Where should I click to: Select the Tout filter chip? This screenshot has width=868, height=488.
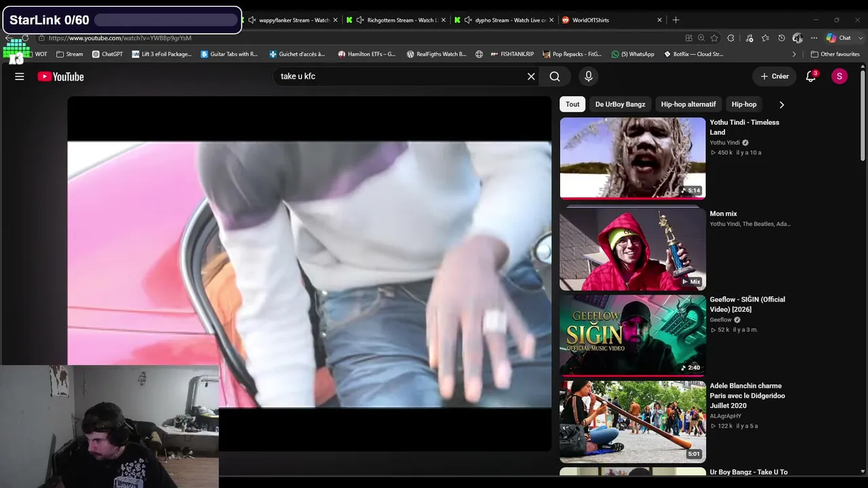(x=573, y=104)
